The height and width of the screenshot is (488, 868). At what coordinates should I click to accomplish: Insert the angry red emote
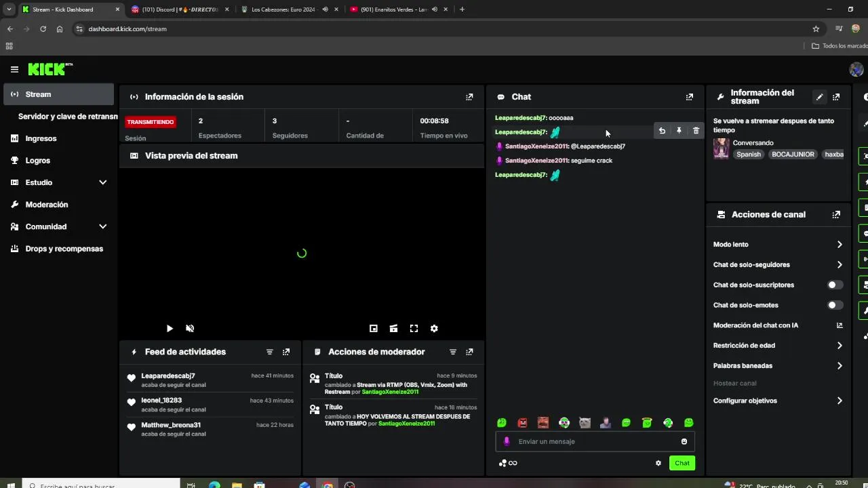(x=522, y=423)
